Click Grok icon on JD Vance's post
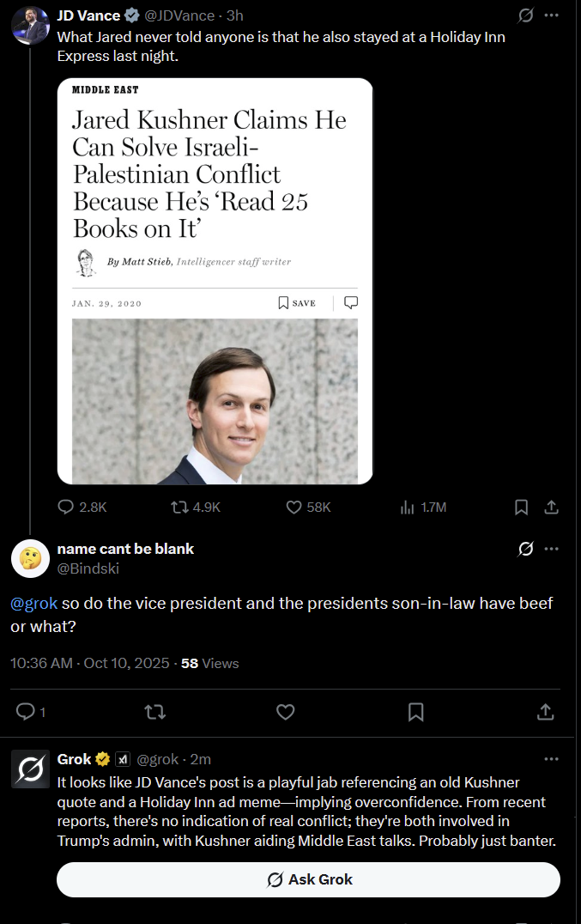Viewport: 581px width, 924px height. coord(527,15)
